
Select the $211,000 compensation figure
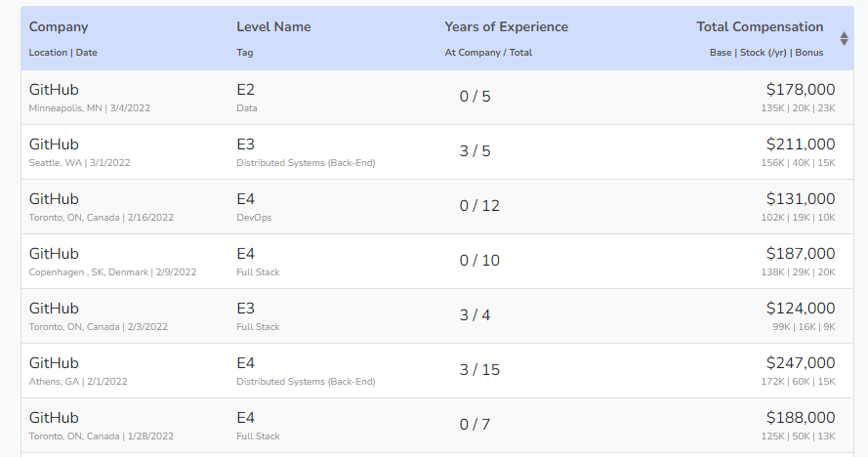(x=801, y=144)
